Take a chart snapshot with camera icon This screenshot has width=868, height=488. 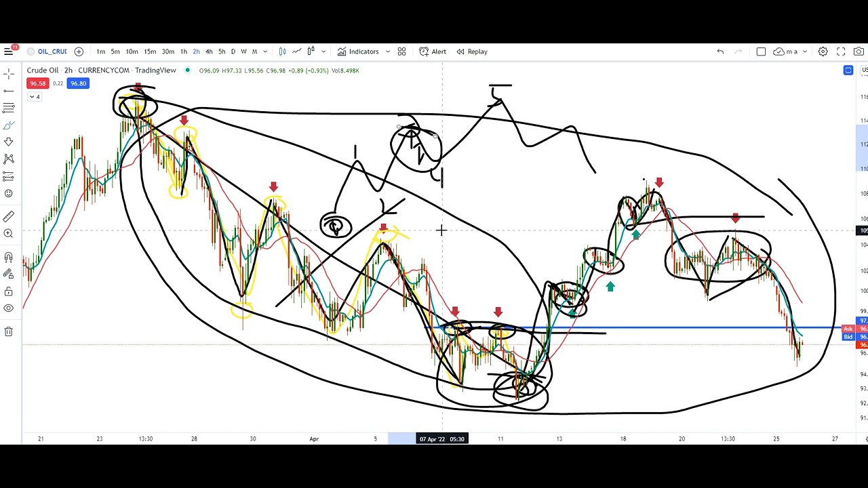point(859,52)
